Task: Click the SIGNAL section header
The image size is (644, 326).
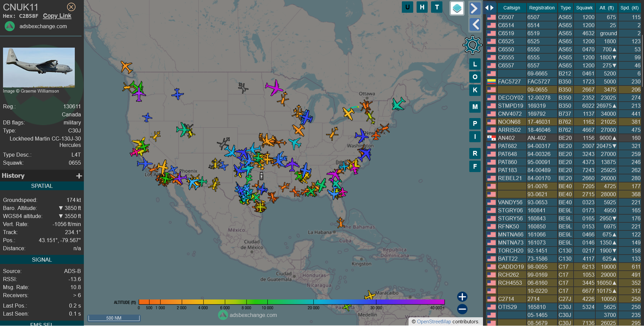Action: pyautogui.click(x=42, y=260)
